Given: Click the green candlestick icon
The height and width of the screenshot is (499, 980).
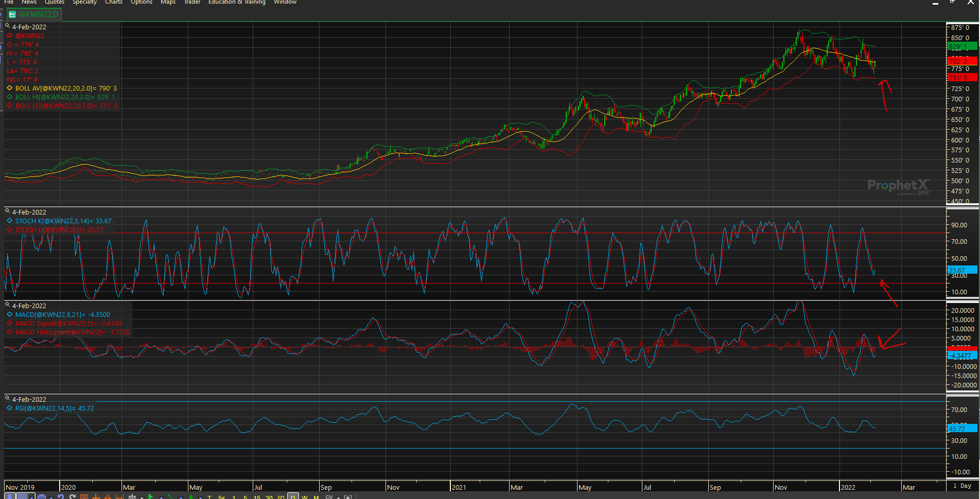Looking at the screenshot, I should point(191,496).
